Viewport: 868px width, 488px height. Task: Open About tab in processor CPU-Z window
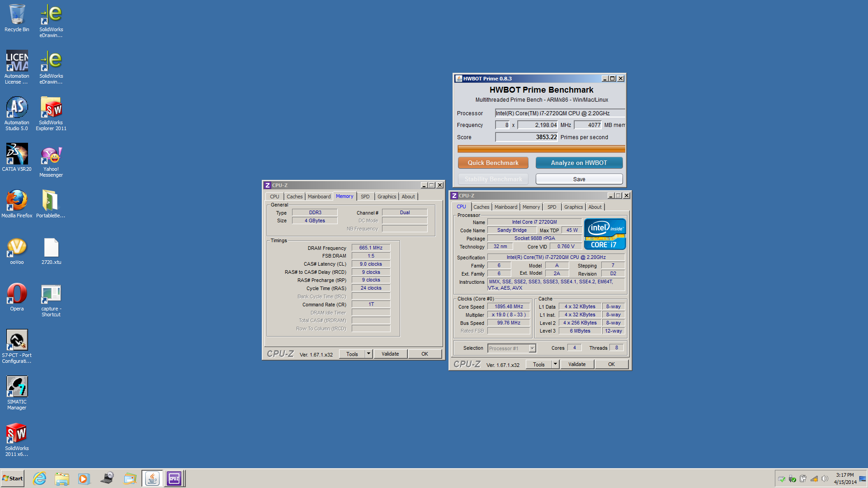tap(594, 207)
